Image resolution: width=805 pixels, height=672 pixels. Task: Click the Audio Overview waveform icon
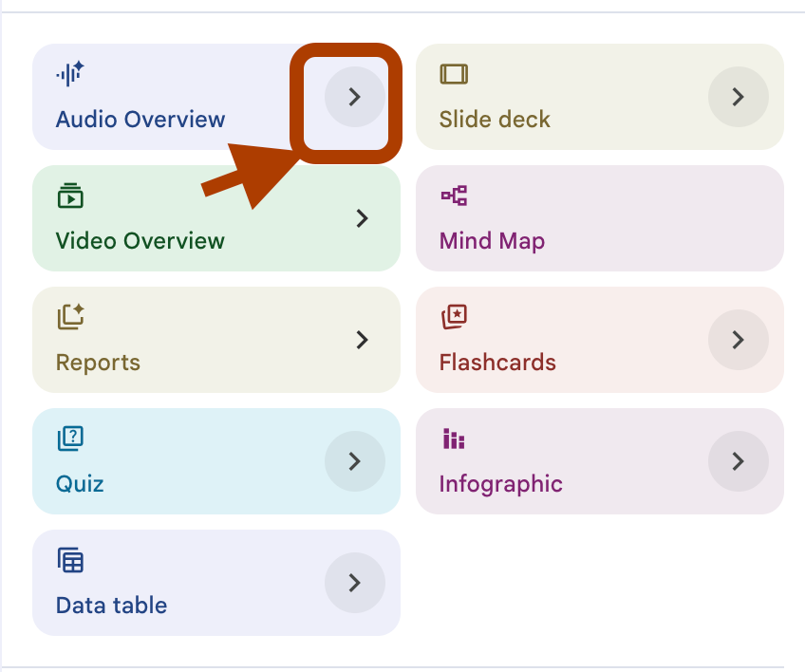(70, 74)
